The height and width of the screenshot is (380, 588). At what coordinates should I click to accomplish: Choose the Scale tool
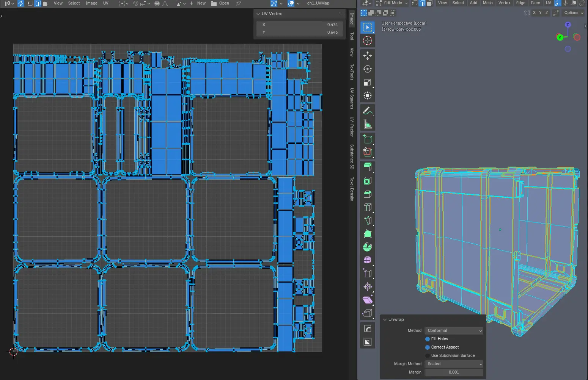367,83
